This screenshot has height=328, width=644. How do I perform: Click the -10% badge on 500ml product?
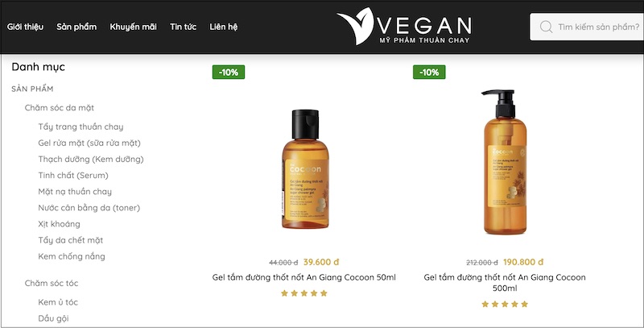click(429, 72)
